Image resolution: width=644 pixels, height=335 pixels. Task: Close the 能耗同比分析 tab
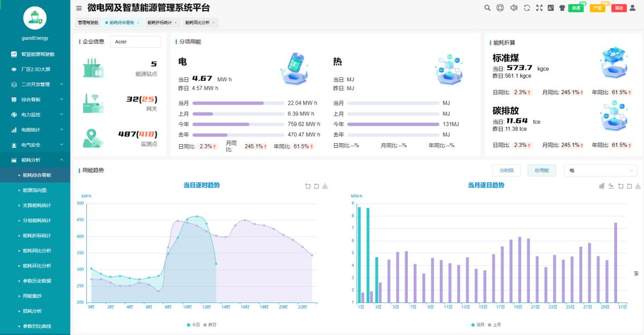[213, 23]
